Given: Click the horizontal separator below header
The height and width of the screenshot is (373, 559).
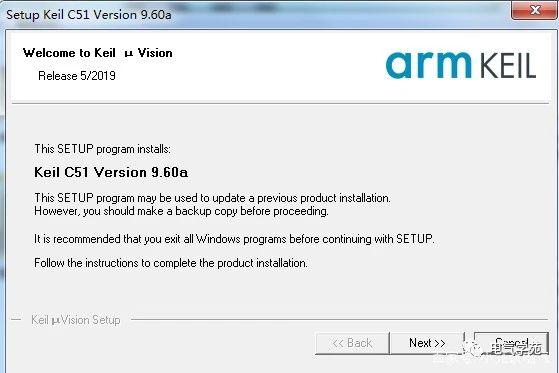Looking at the screenshot, I should (280, 104).
